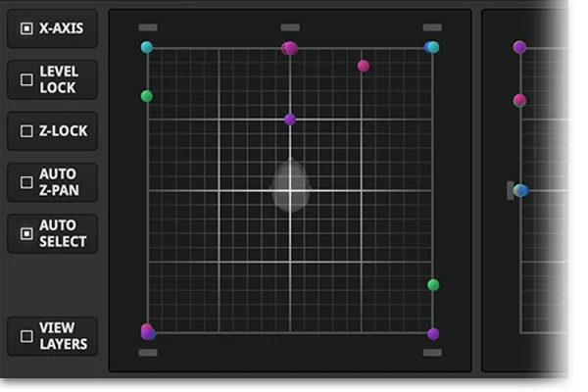
Task: Select the magenta object at top center of grid
Action: 289,48
